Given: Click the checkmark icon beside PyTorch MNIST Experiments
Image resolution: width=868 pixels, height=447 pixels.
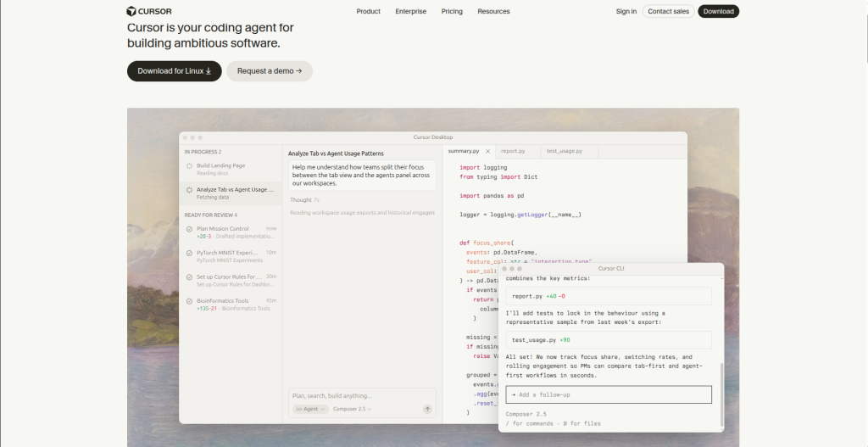Looking at the screenshot, I should [189, 253].
